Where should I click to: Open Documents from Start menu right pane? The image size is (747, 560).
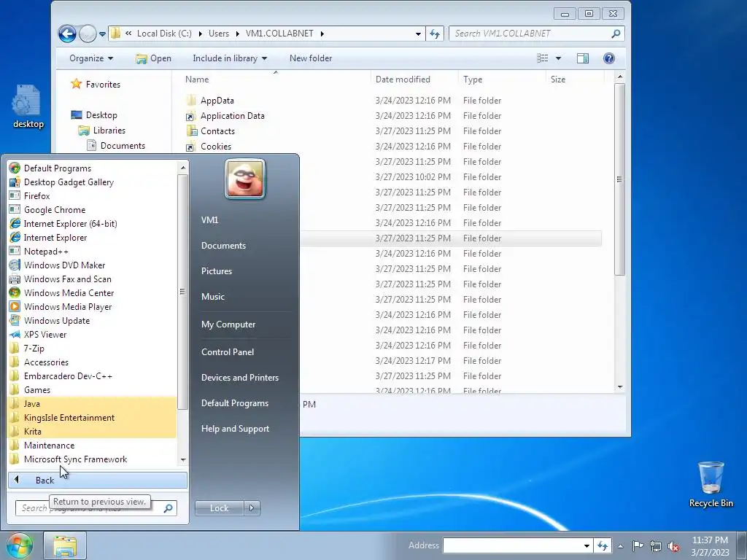pyautogui.click(x=223, y=245)
